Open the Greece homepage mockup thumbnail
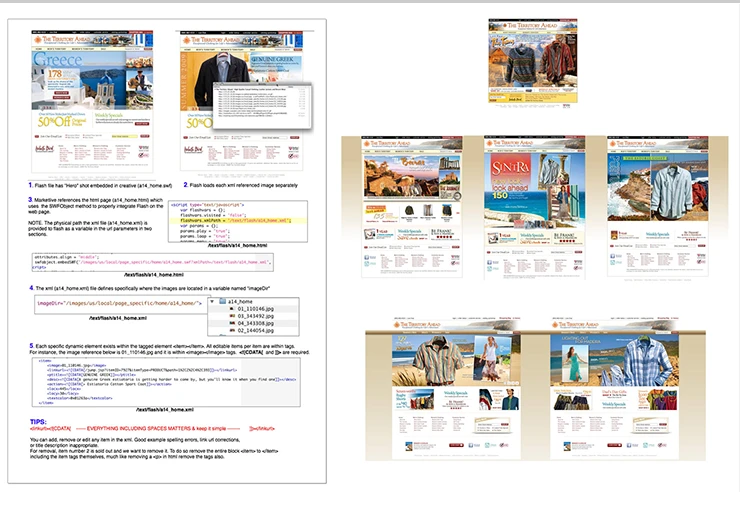Screen dimensions: 740x515 pos(92,102)
